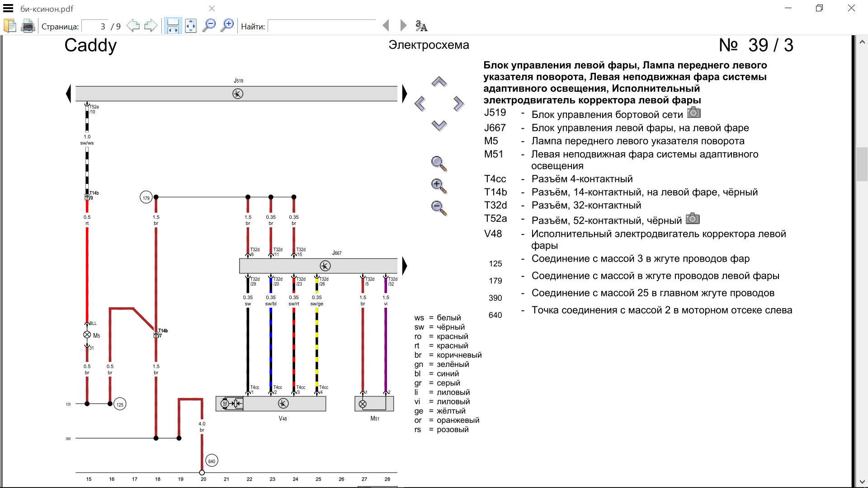Image resolution: width=868 pixels, height=488 pixels.
Task: Click the up navigation chevron in the document
Action: point(439,82)
